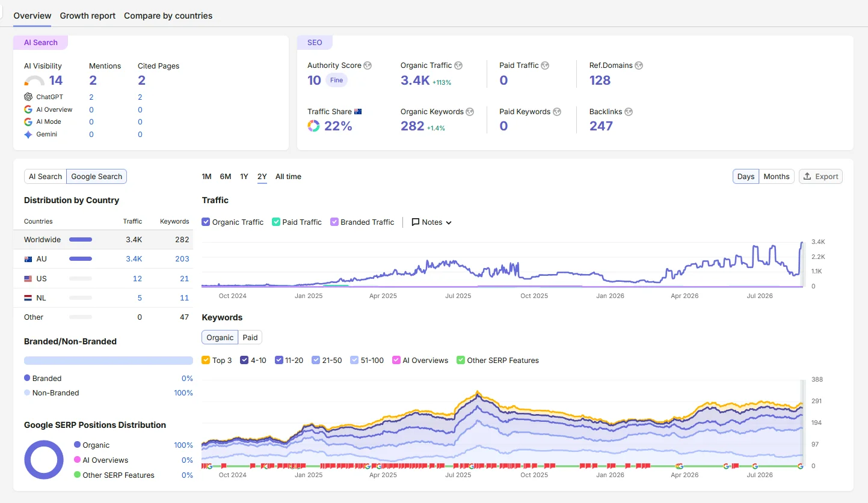Click the Export button
The width and height of the screenshot is (868, 503).
click(820, 177)
